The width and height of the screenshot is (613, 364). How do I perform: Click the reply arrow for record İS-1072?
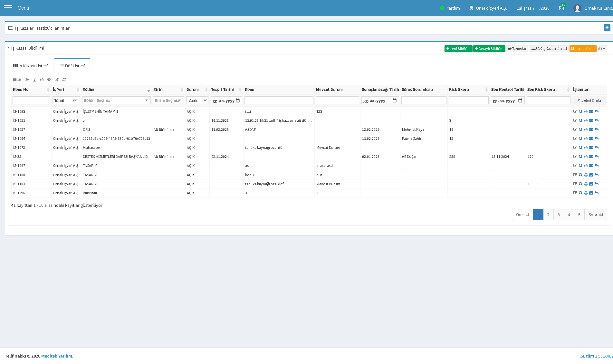click(x=597, y=148)
